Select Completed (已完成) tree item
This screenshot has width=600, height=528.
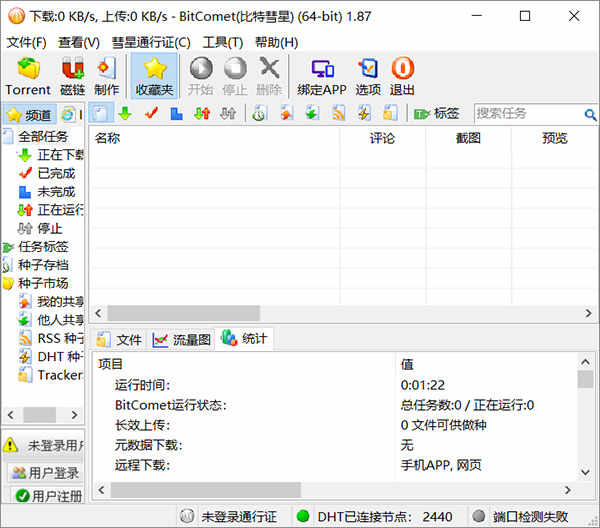pos(47,173)
